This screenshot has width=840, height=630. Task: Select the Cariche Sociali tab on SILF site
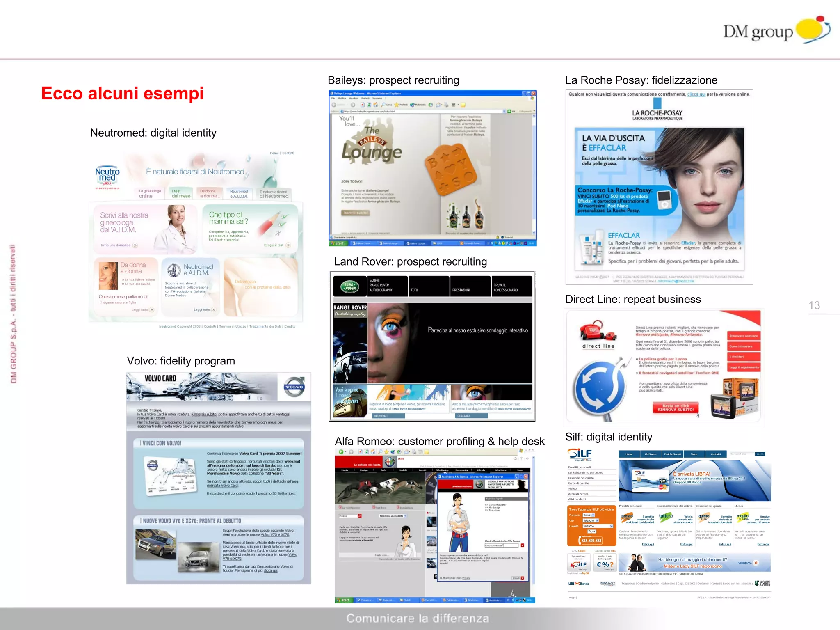click(673, 454)
